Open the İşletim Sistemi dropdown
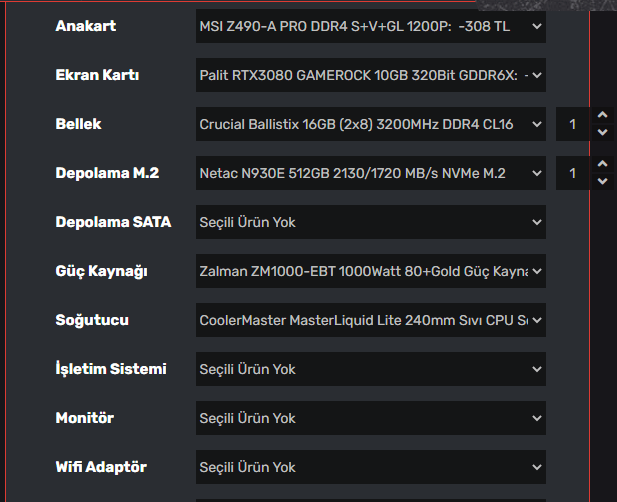617x502 pixels. click(371, 369)
